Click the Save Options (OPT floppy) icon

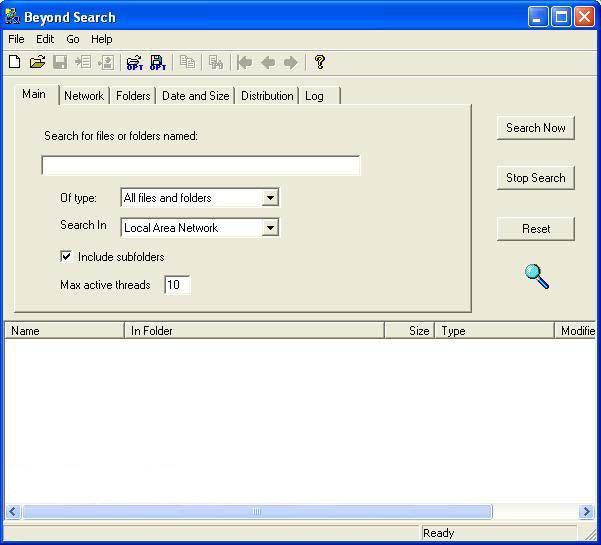coord(158,62)
